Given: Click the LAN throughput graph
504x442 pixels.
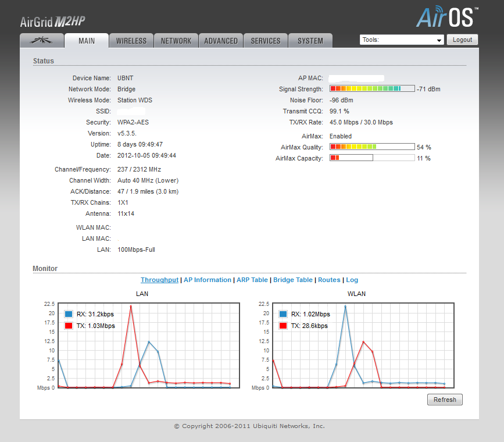Looking at the screenshot, I should pyautogui.click(x=149, y=345).
